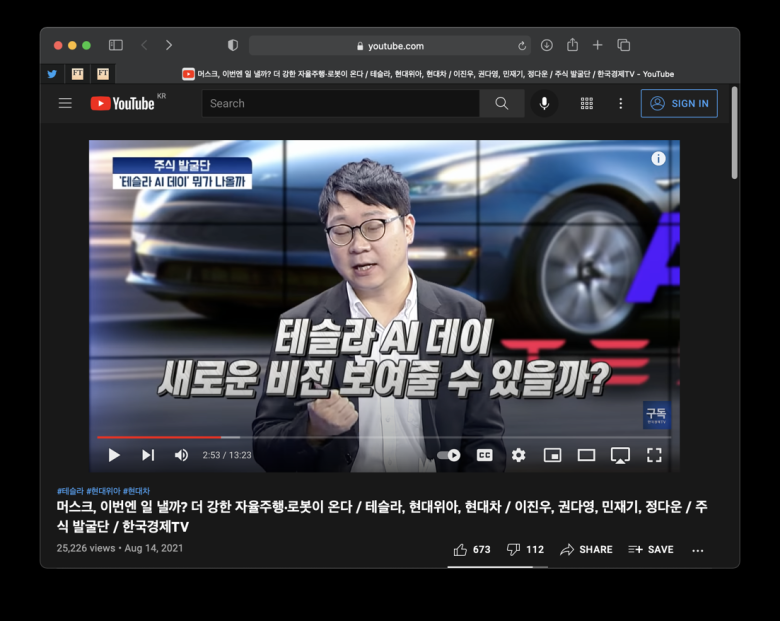
Task: Switch to second pinned FT tab
Action: 103,74
